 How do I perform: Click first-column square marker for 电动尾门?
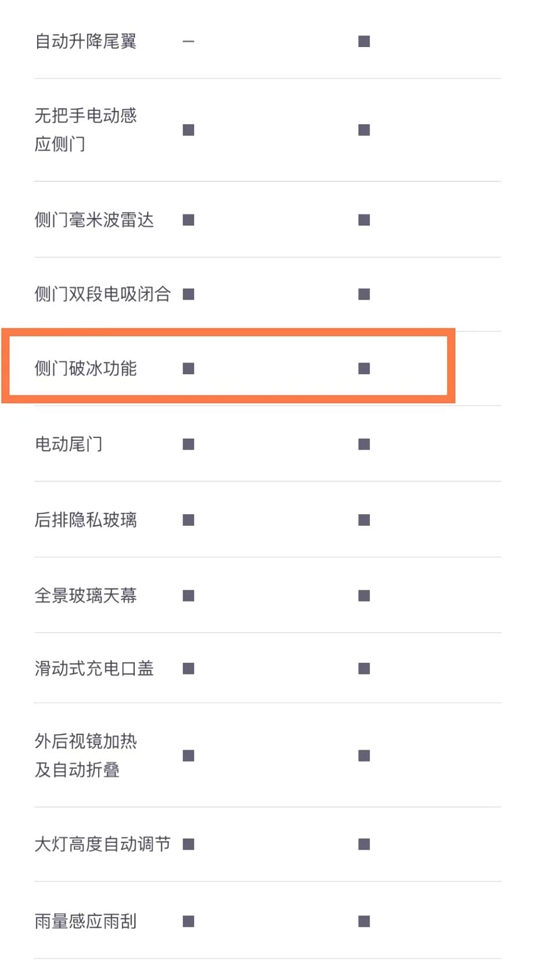(188, 444)
